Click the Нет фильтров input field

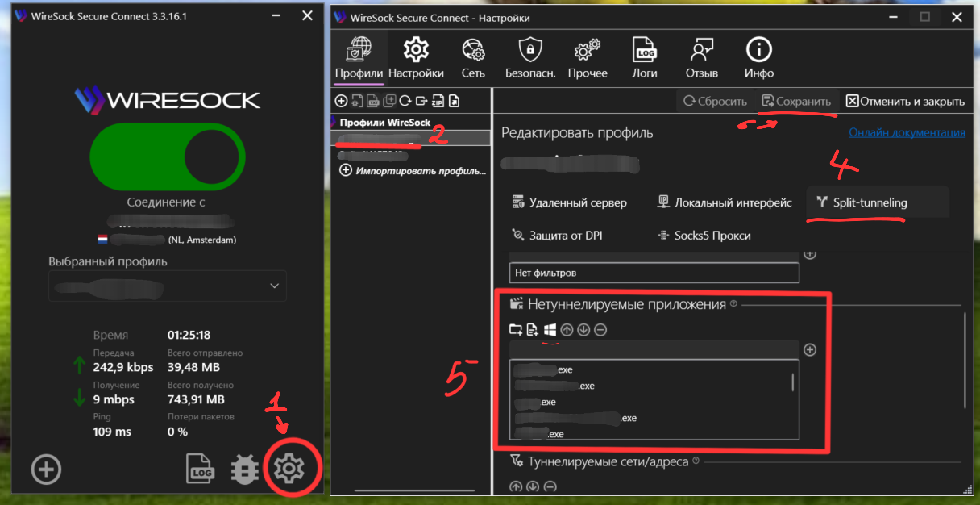pos(654,273)
